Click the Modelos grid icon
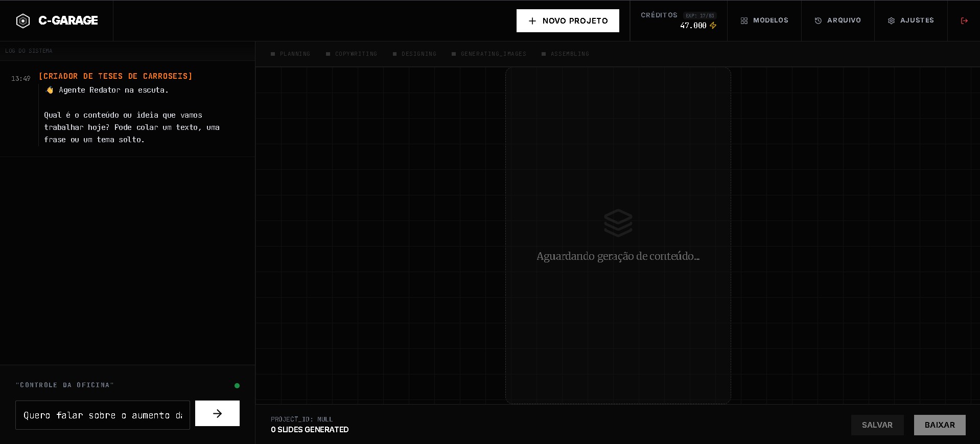980x444 pixels. coord(744,21)
